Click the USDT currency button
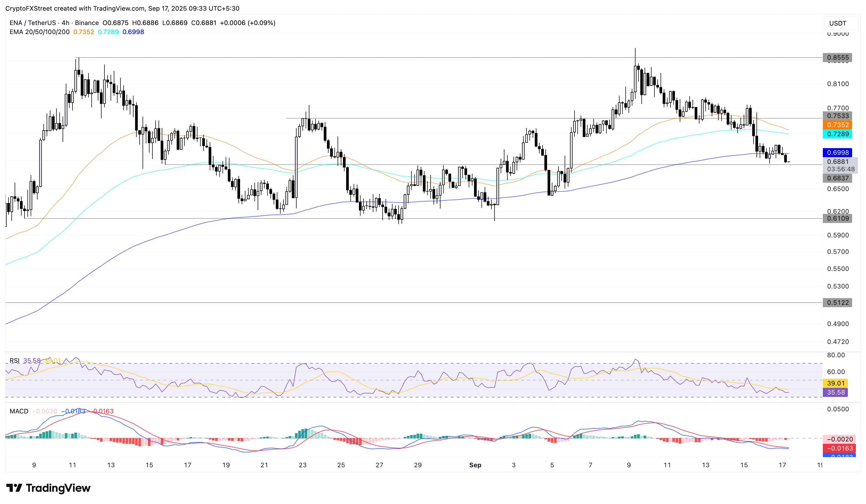The image size is (866, 504). tap(837, 23)
